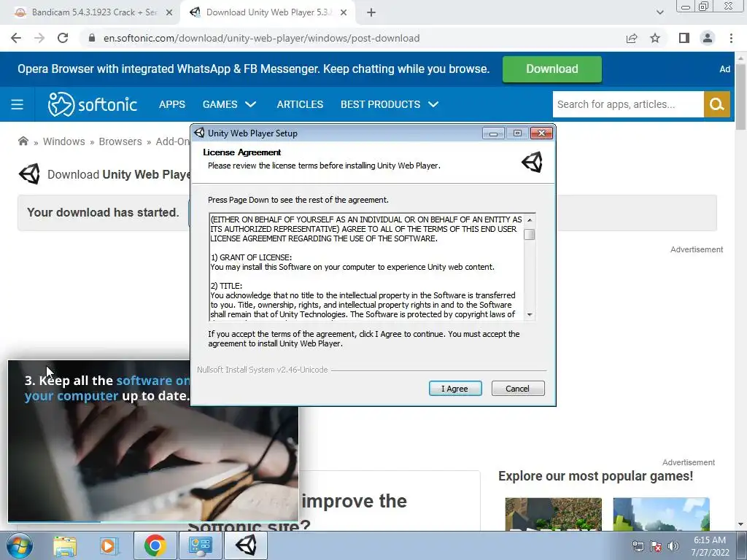Open the Chrome profile avatar
747x560 pixels.
(708, 38)
